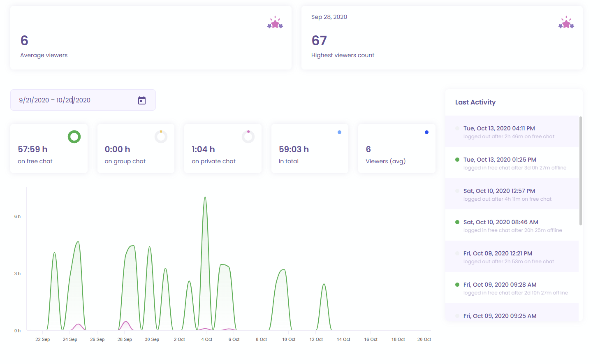Viewport: 600px width, 364px height.
Task: Click the Highest viewers count card
Action: (x=442, y=37)
